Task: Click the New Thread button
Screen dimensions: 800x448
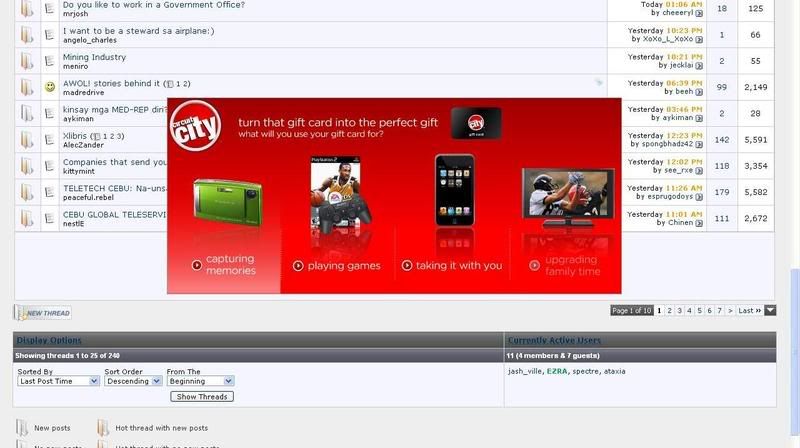Action: click(x=43, y=313)
